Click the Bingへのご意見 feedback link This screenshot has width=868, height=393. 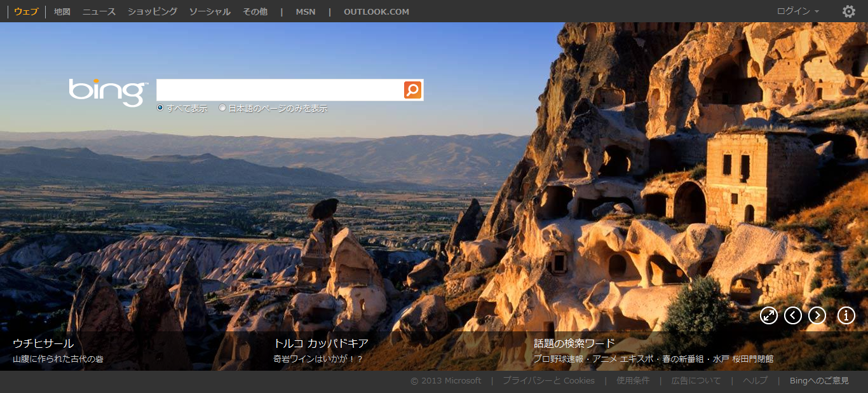pos(819,381)
